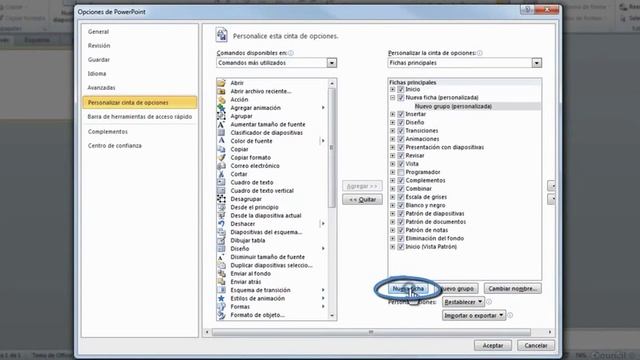Select the Copiar formato brush icon

point(221,158)
